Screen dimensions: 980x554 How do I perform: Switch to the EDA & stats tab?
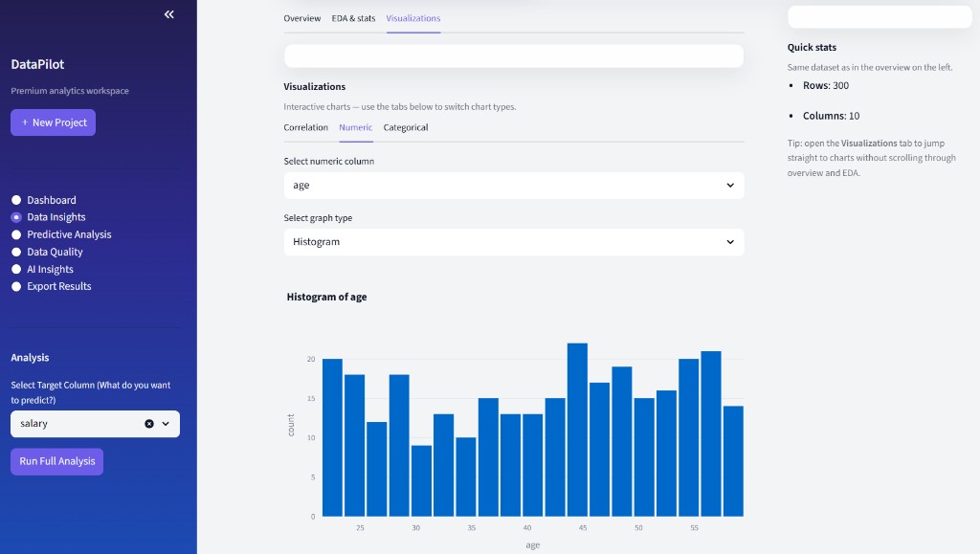[x=353, y=18]
